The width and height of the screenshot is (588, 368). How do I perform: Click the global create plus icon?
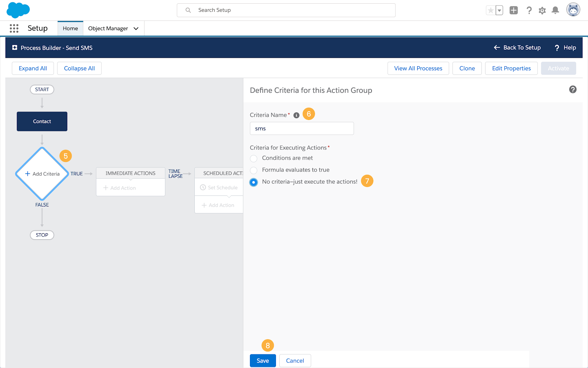tap(514, 10)
